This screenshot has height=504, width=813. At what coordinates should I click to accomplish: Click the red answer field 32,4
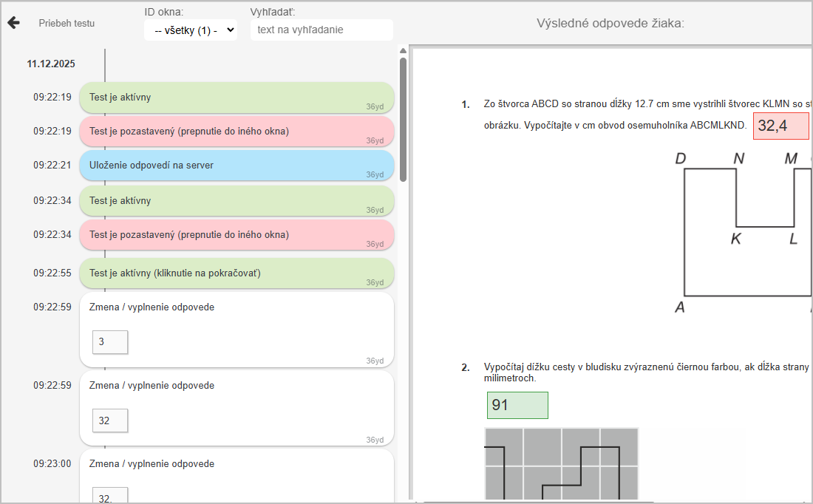point(780,126)
